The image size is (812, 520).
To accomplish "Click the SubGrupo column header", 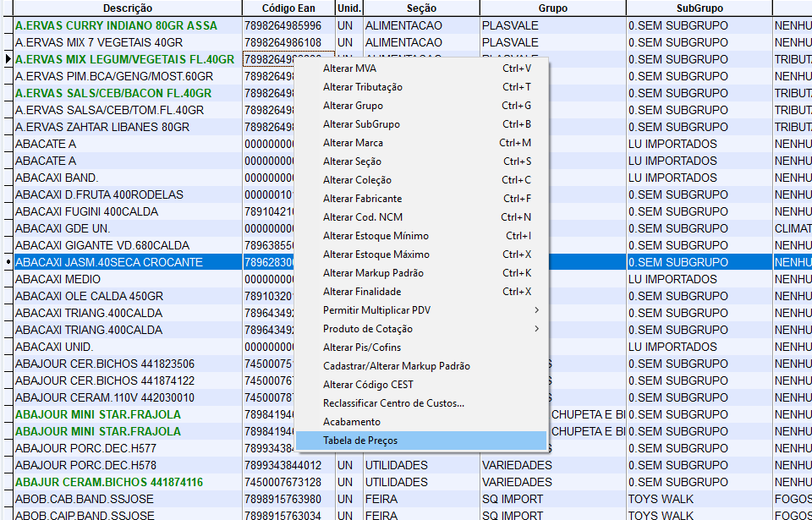I will 699,8.
